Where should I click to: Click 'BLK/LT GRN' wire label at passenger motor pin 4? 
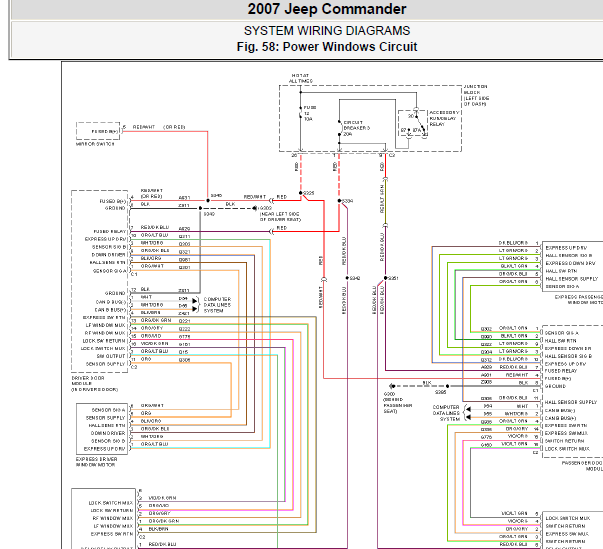(x=514, y=266)
